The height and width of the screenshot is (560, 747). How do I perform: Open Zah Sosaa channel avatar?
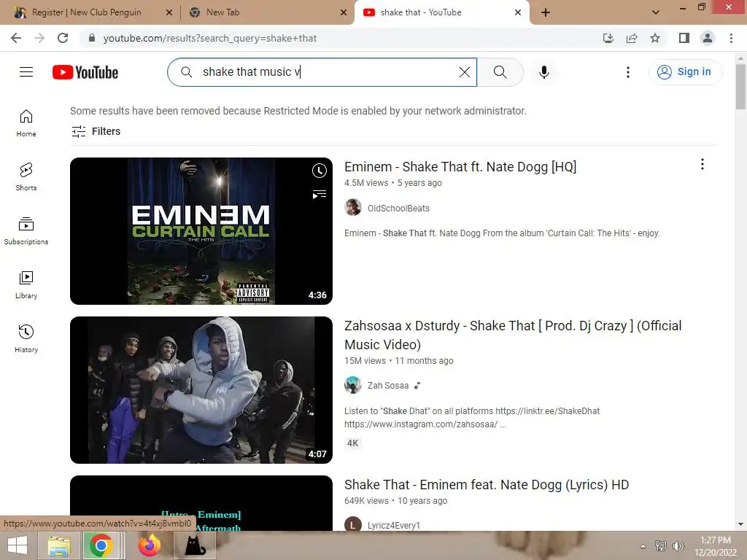[x=353, y=385]
